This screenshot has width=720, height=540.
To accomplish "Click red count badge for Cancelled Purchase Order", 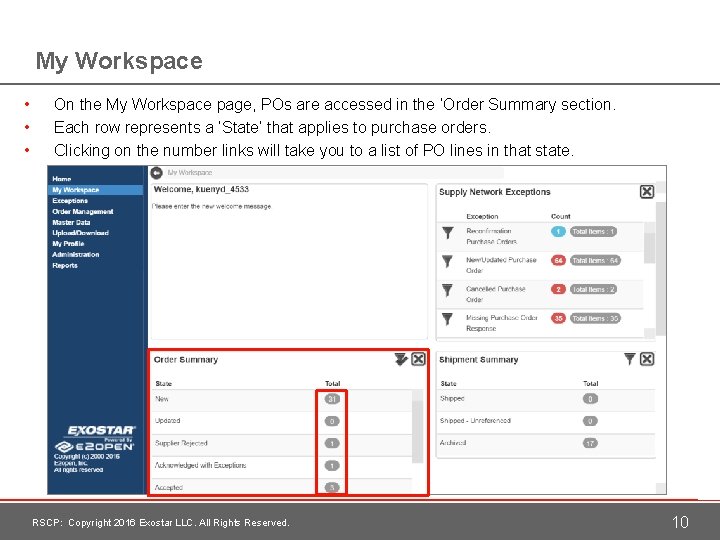I will click(558, 289).
